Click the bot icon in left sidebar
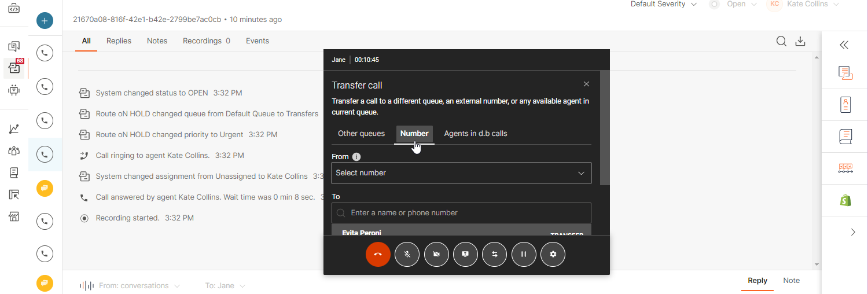Viewport: 868px width, 294px height. (14, 90)
